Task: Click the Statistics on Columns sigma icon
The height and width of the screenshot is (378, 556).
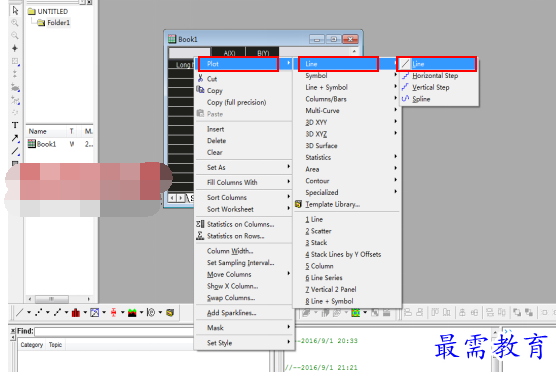Action: (200, 224)
